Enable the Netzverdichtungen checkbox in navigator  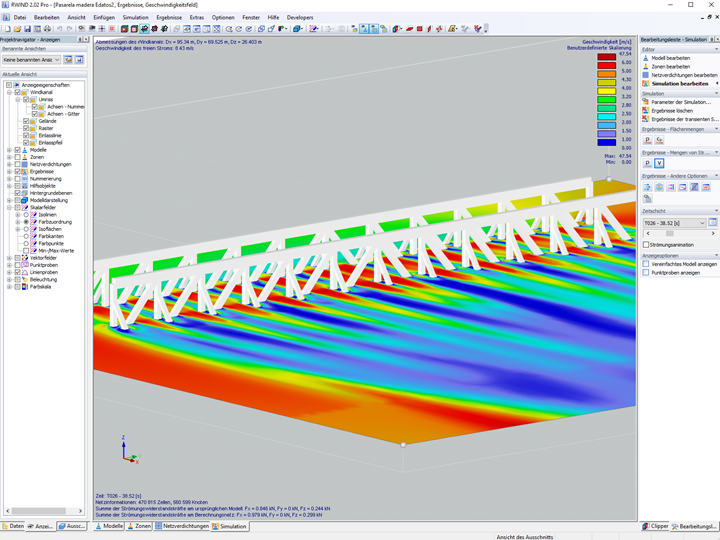tap(17, 164)
